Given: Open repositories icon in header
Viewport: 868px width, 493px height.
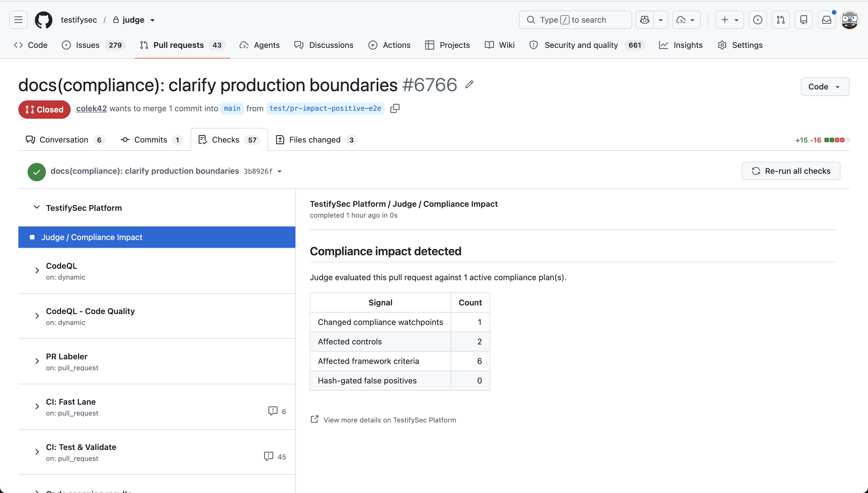Looking at the screenshot, I should 804,20.
